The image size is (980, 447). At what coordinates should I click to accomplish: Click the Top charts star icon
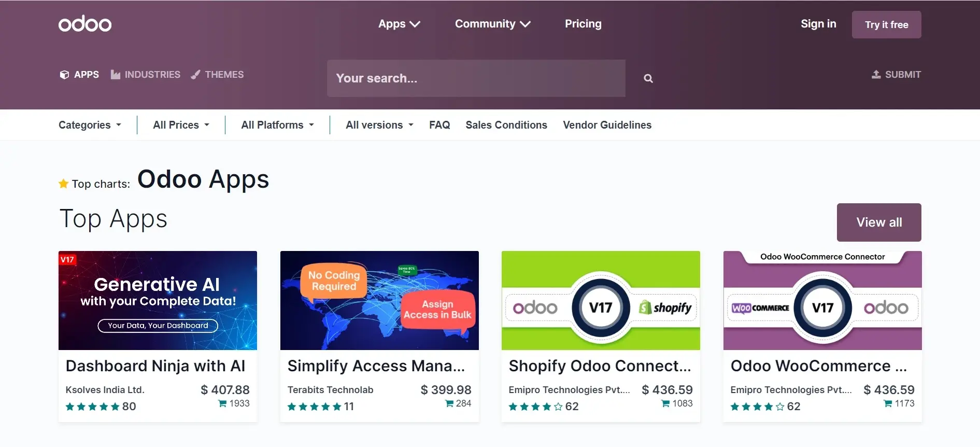63,183
